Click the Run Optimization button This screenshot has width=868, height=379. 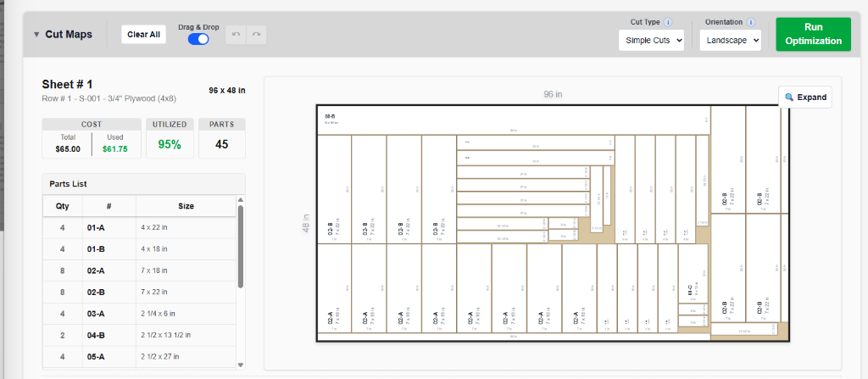click(x=813, y=35)
